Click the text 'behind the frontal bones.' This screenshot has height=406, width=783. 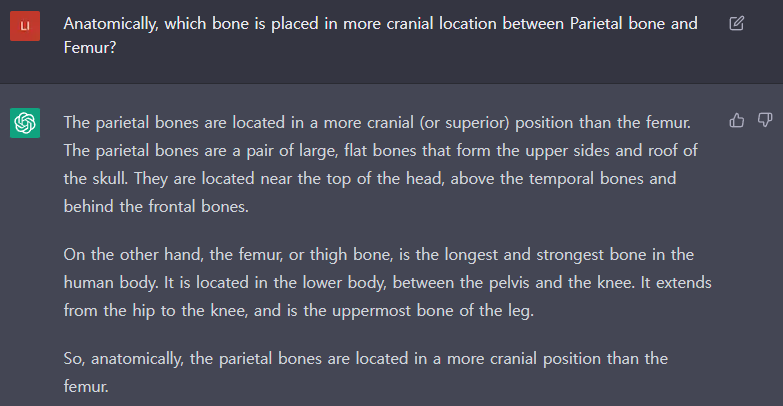pos(156,207)
